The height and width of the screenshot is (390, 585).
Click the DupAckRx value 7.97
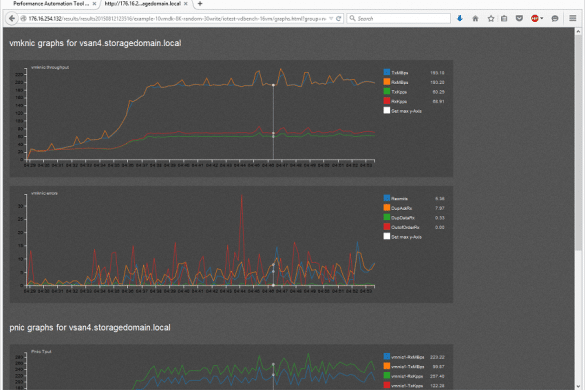pyautogui.click(x=439, y=208)
